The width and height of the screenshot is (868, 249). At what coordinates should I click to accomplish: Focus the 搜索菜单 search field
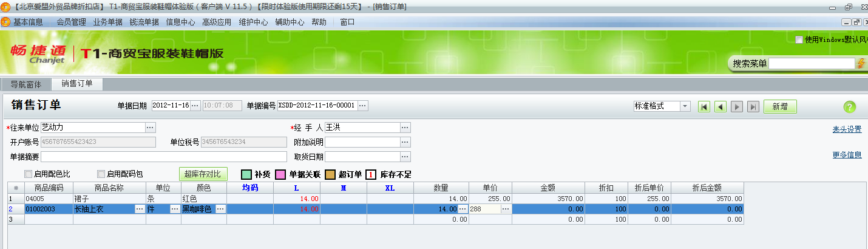[812, 63]
